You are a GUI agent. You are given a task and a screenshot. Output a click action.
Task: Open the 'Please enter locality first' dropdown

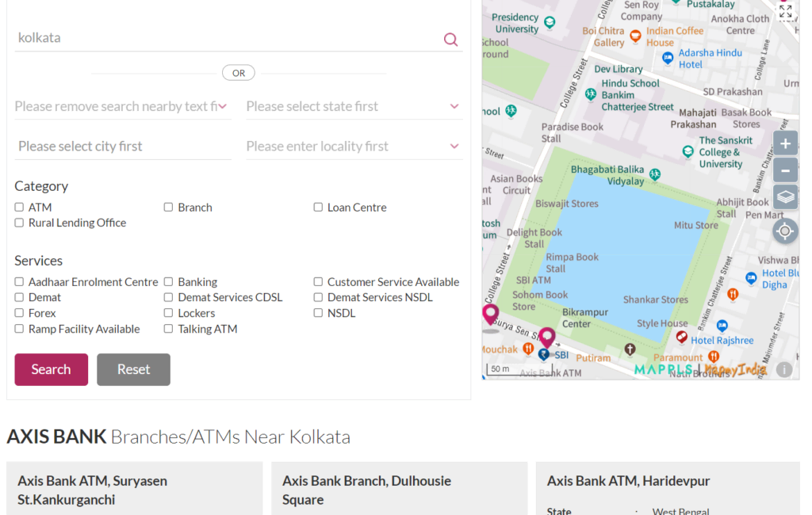pos(354,146)
